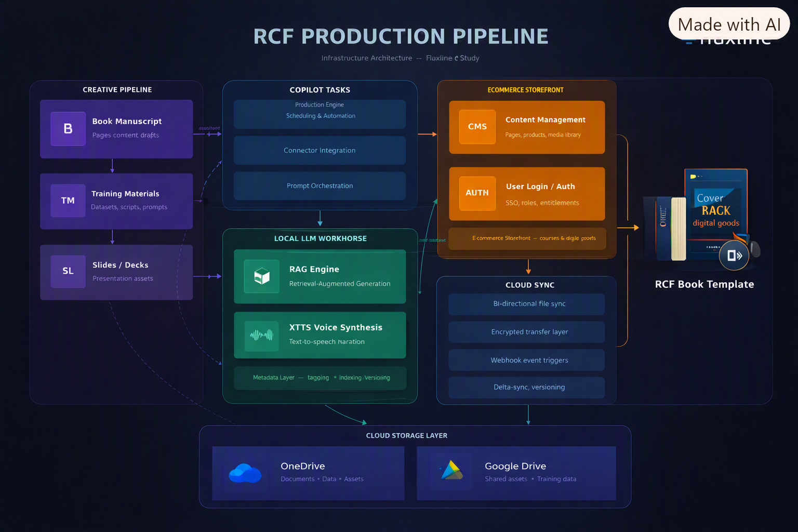Click the round audio badge on the book image
Image resolution: width=798 pixels, height=532 pixels.
(x=734, y=255)
